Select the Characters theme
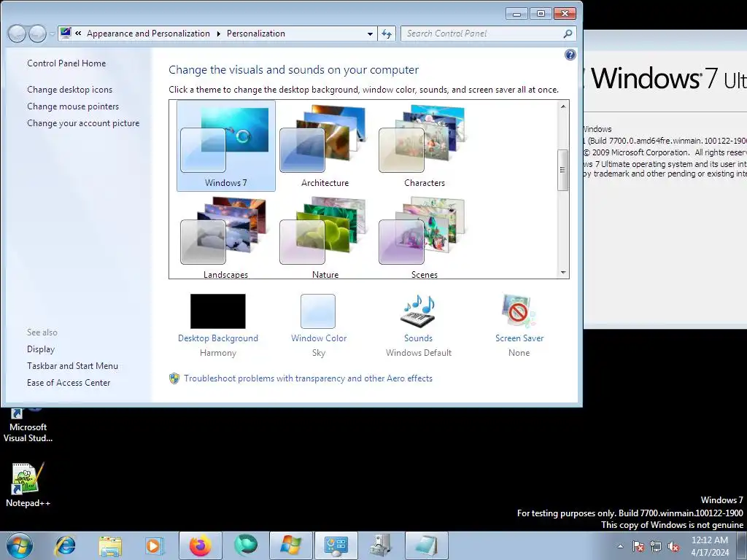Screen dimensions: 747x560 click(424, 146)
